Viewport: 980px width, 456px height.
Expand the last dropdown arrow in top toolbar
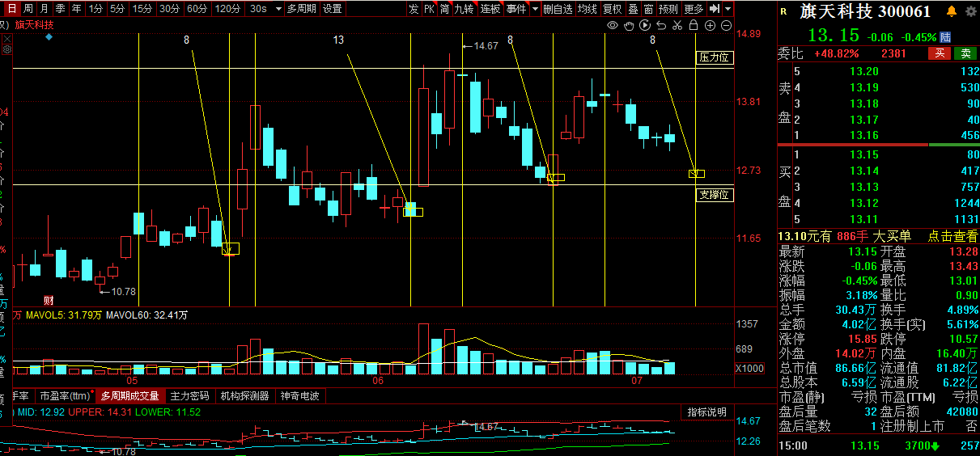[728, 9]
